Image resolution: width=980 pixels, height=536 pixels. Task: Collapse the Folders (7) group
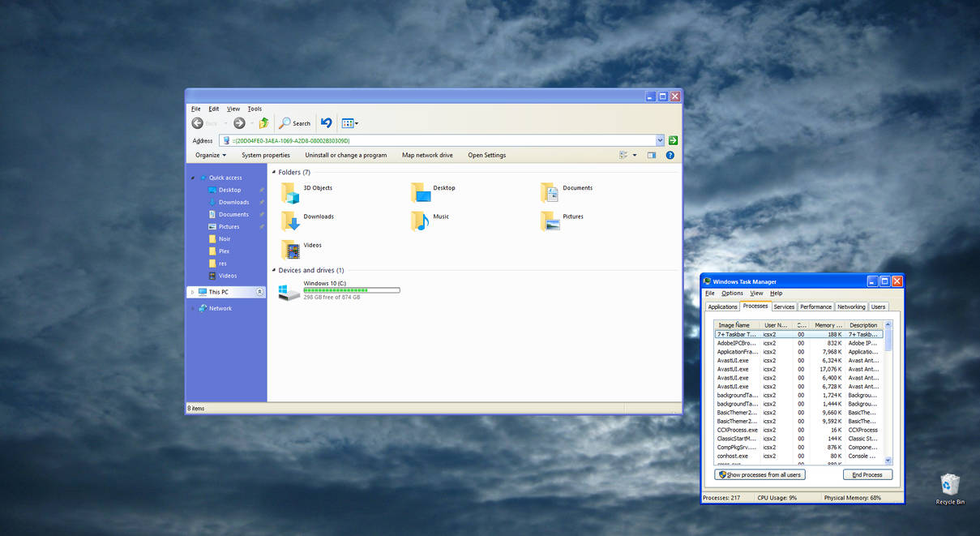point(274,173)
